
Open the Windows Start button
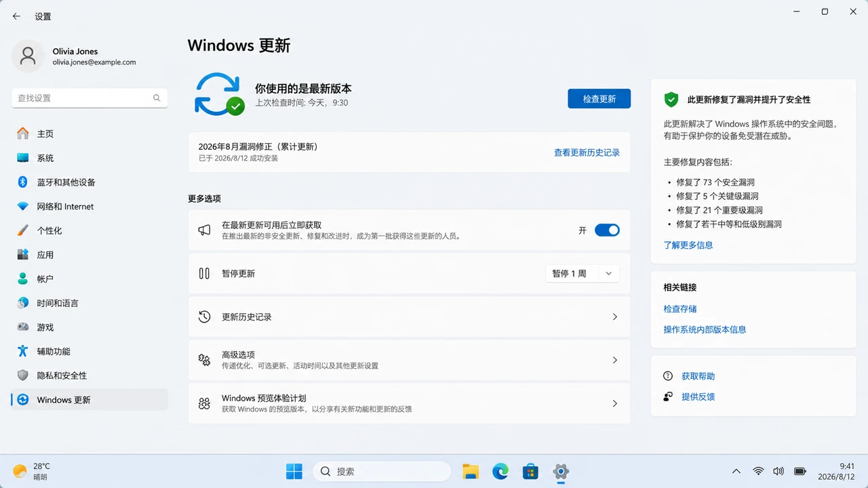point(294,471)
